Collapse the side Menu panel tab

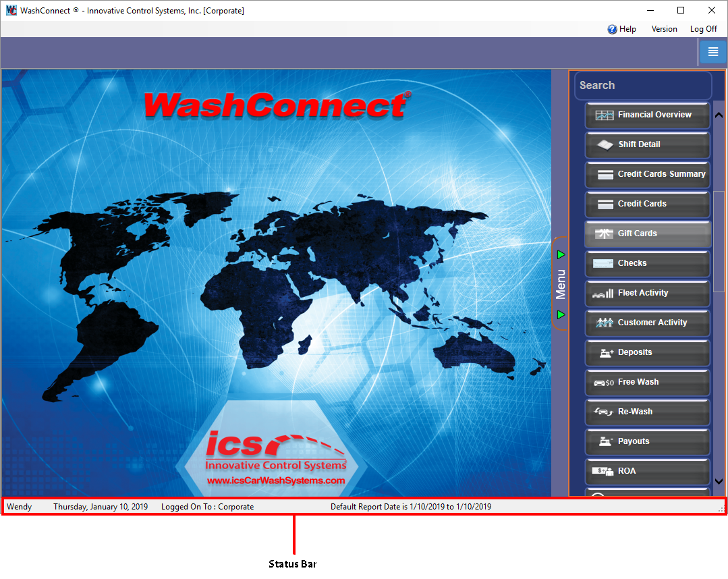coord(560,284)
